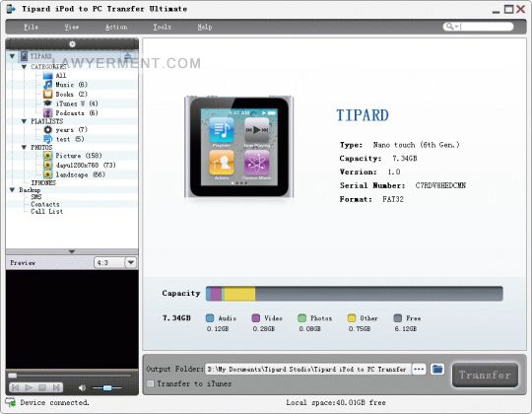Image resolution: width=532 pixels, height=414 pixels.
Task: Select the landscape album icon
Action: [48, 174]
